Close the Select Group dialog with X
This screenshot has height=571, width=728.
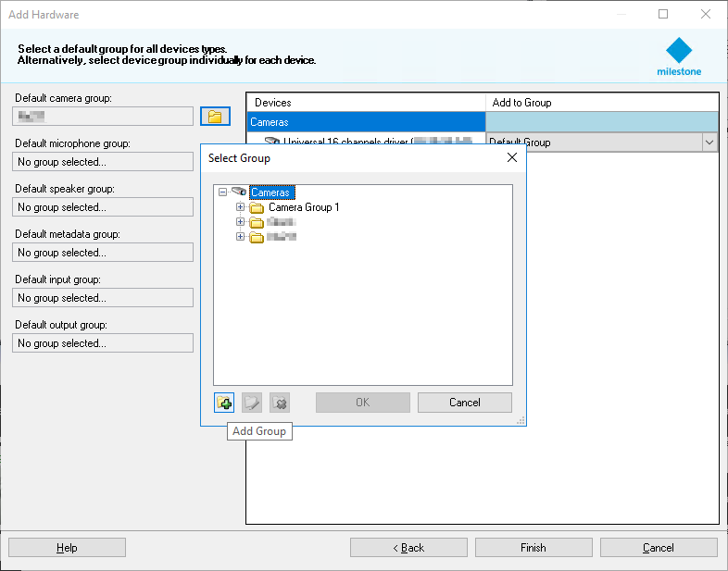coord(512,158)
